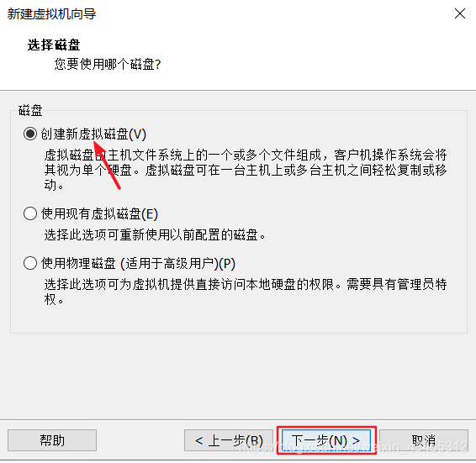Click the 使用现有虚拟磁盘(E) label text
The width and height of the screenshot is (476, 463).
coord(99,214)
